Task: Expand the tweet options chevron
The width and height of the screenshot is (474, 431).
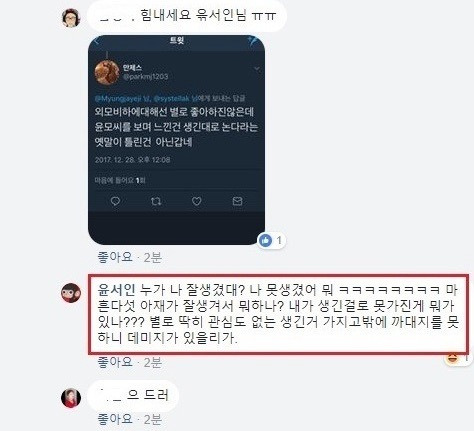Action: click(257, 69)
